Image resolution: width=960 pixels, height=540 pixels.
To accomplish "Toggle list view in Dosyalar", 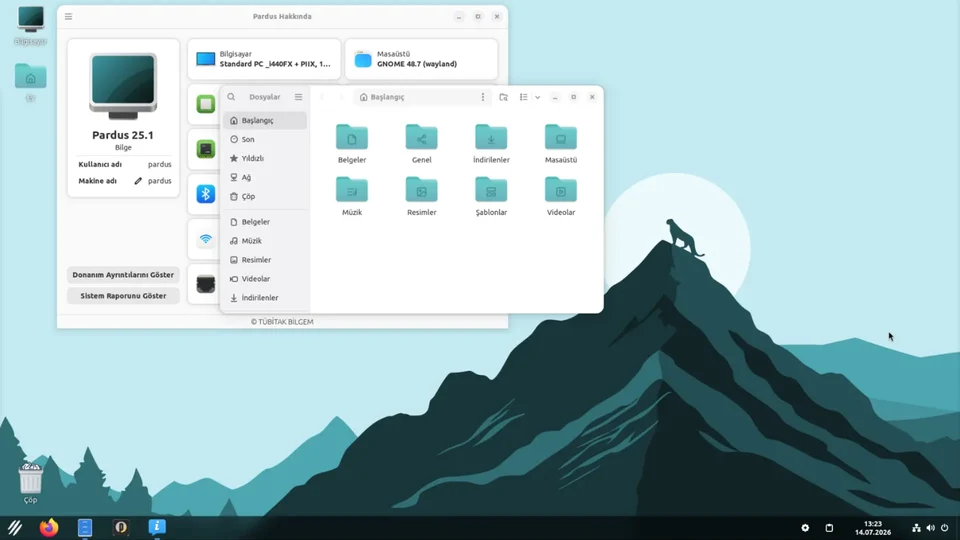I will pos(523,97).
